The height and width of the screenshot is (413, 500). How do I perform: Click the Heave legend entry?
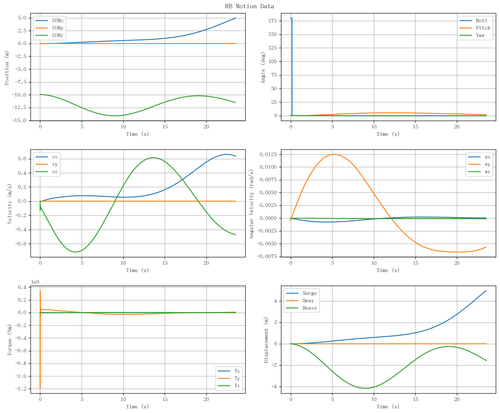tap(301, 308)
